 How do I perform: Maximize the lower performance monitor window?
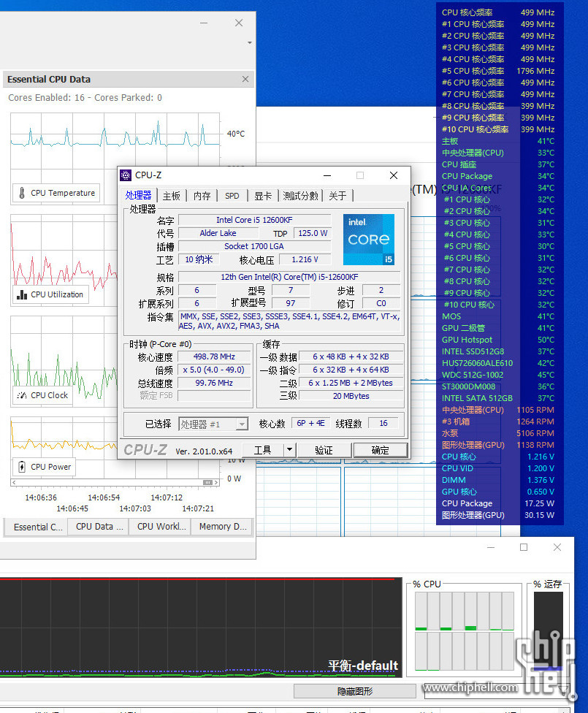click(x=524, y=547)
